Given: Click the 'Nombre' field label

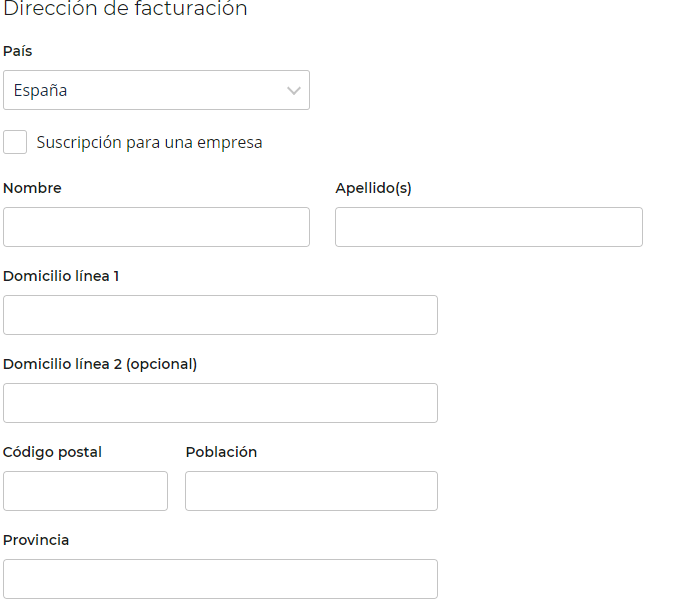Looking at the screenshot, I should coord(32,188).
